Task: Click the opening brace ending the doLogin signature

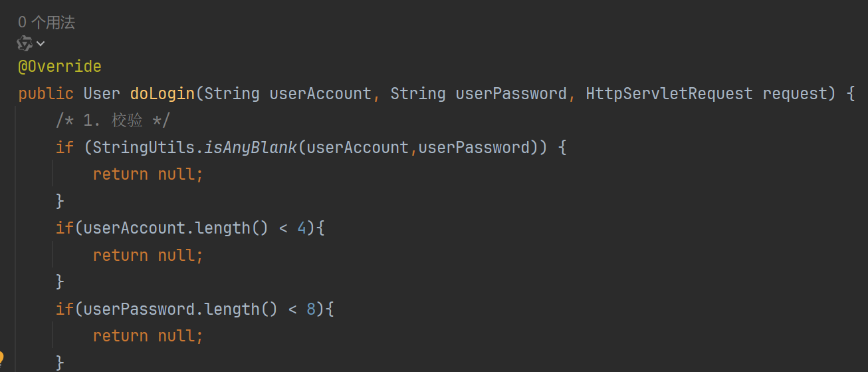Action: (851, 94)
